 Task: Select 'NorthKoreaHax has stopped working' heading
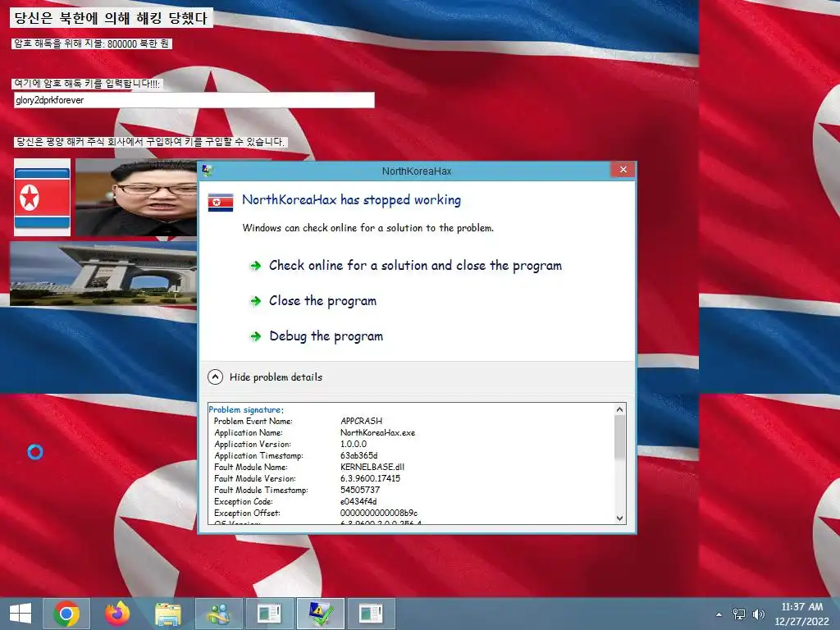(x=351, y=200)
